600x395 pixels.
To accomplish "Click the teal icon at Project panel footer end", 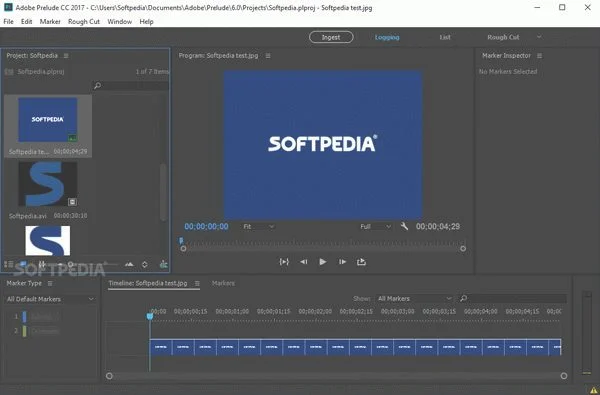I will 163,264.
